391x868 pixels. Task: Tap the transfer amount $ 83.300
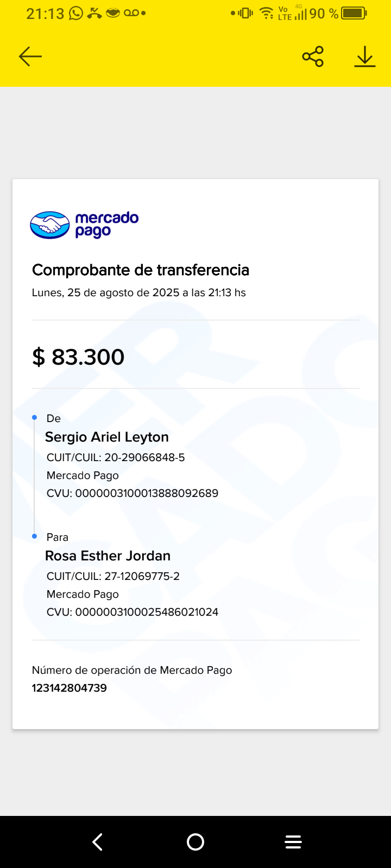coord(79,357)
